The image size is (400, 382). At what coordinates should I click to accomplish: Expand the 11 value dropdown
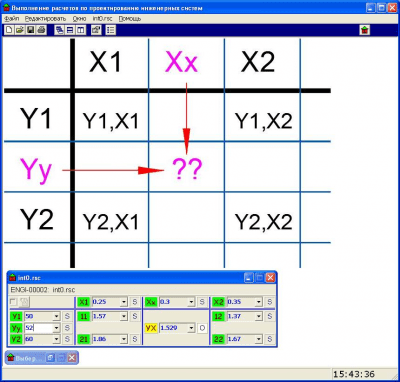124,316
